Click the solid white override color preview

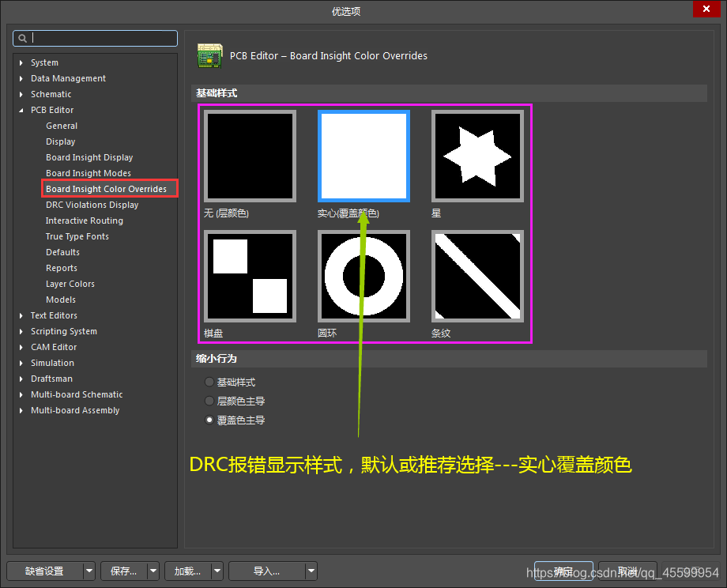(363, 156)
